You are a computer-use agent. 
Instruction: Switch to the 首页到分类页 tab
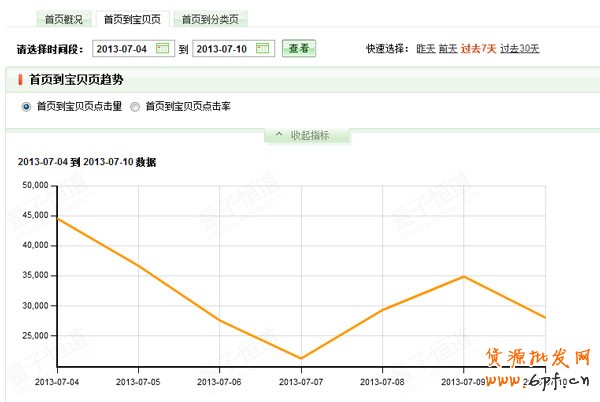pyautogui.click(x=210, y=19)
